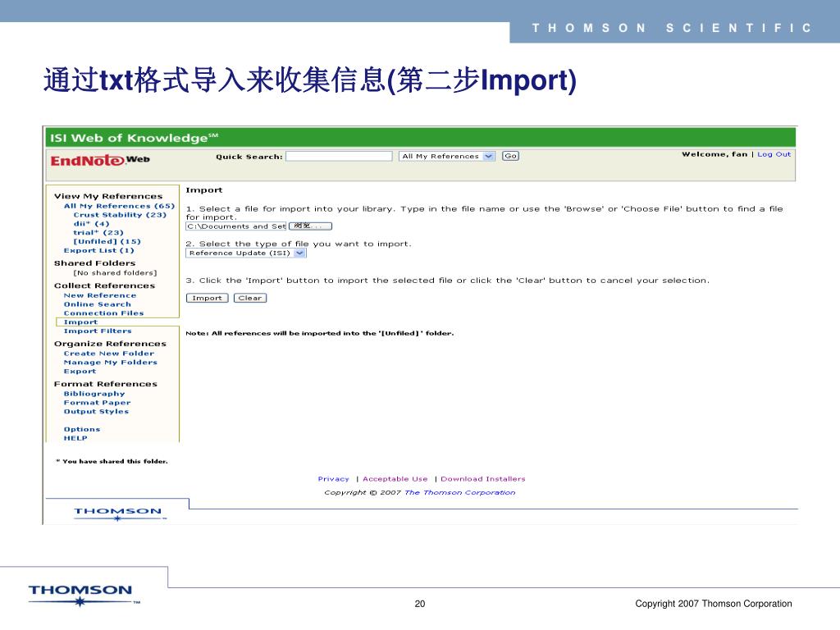The image size is (840, 630).
Task: Click 'You have shared this folder' note
Action: (112, 461)
